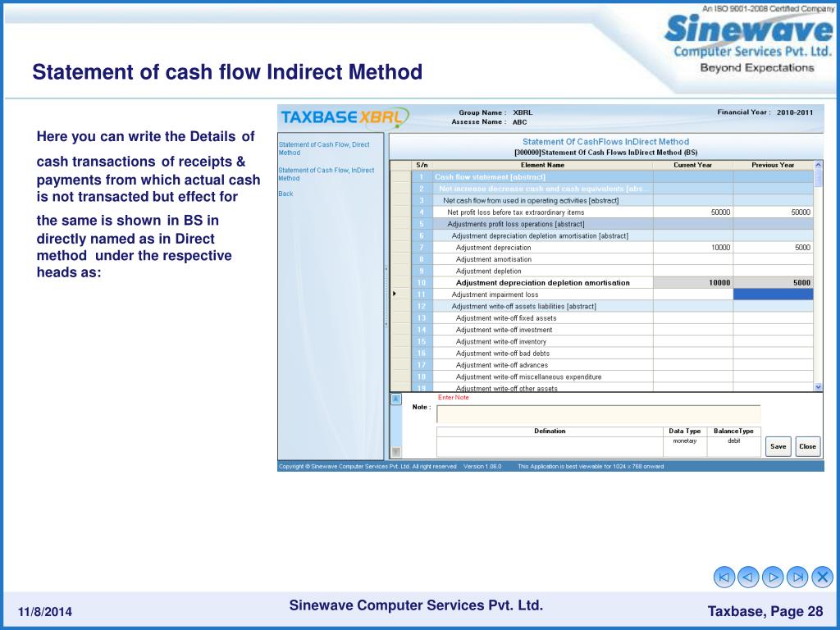Click Assesse Name ABC value
The width and height of the screenshot is (840, 630).
519,122
